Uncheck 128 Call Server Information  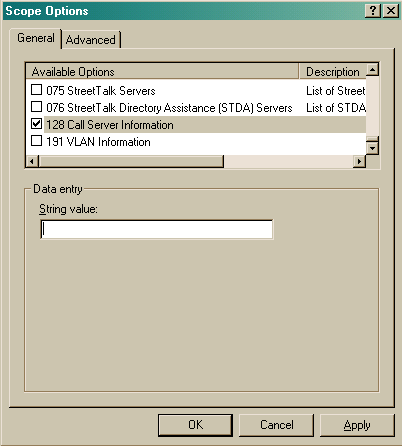pyautogui.click(x=36, y=124)
